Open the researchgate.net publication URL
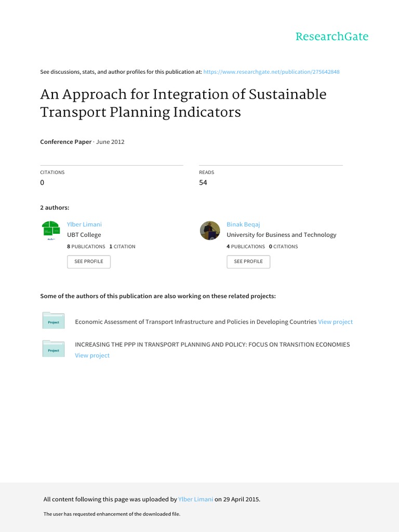Viewport: 399px width, 532px height. click(272, 72)
